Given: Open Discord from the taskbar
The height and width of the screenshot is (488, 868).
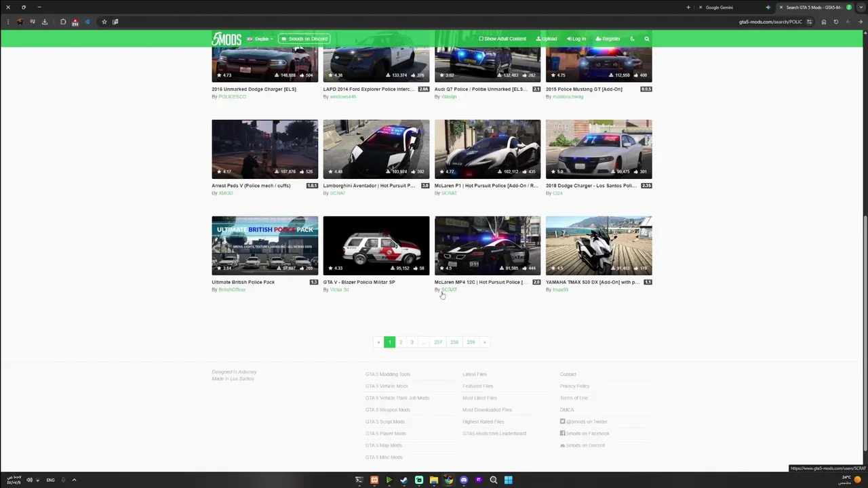Looking at the screenshot, I should (x=464, y=480).
